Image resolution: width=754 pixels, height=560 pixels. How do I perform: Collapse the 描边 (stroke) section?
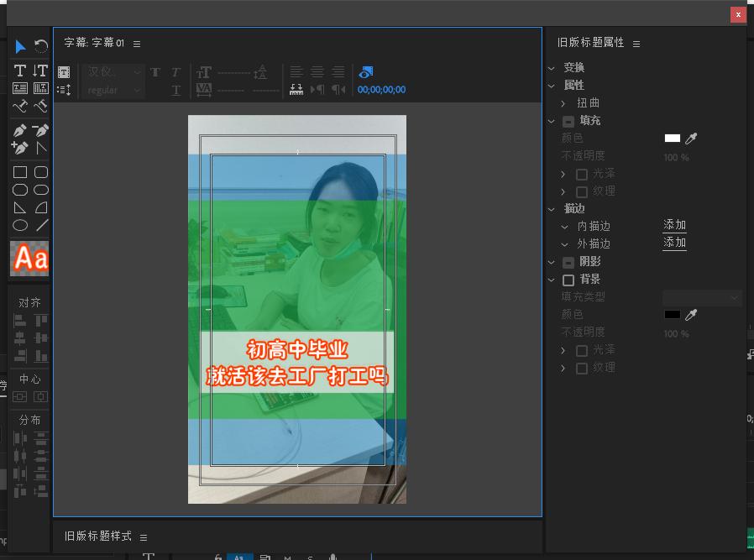click(x=552, y=208)
